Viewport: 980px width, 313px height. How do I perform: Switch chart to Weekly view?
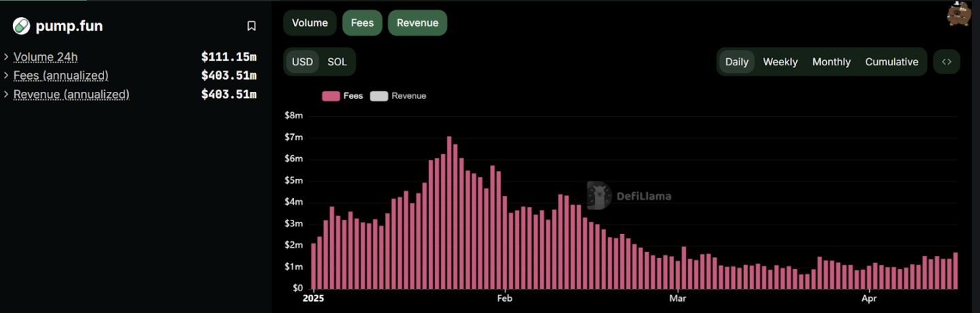780,62
